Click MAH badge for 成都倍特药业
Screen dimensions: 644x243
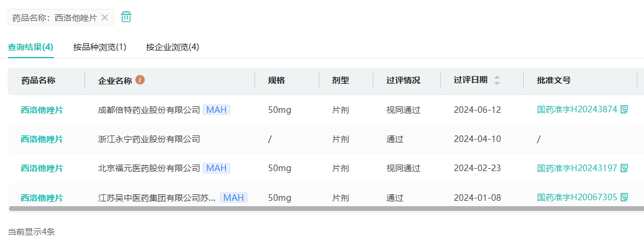(x=216, y=110)
